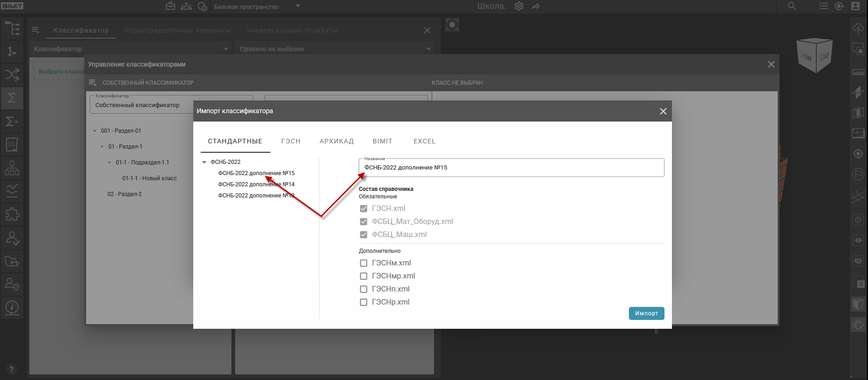Open the project tree structure icon
This screenshot has height=380, width=868.
(x=12, y=28)
